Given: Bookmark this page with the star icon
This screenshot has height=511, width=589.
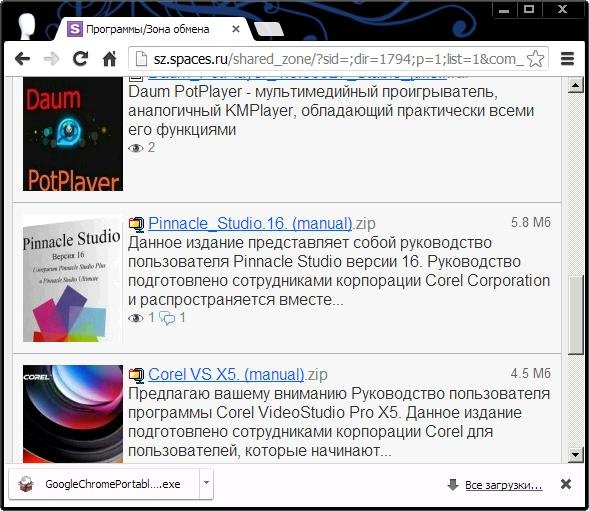Looking at the screenshot, I should pyautogui.click(x=535, y=59).
